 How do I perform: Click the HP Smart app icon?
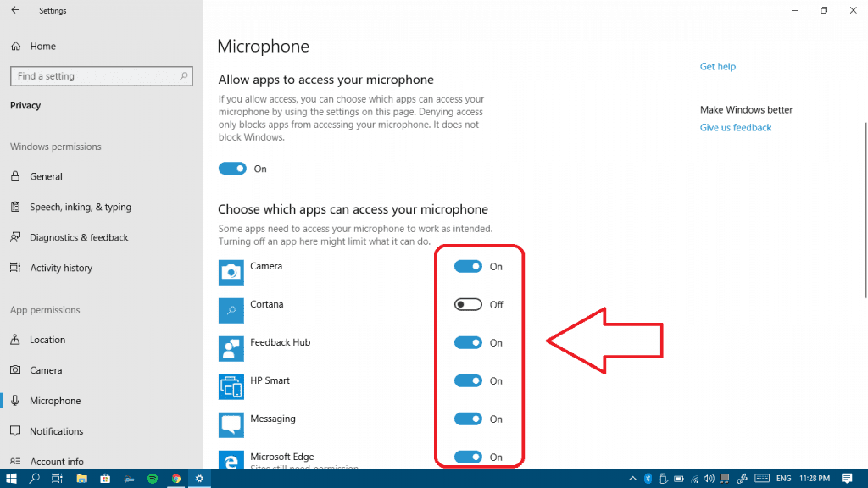tap(231, 387)
